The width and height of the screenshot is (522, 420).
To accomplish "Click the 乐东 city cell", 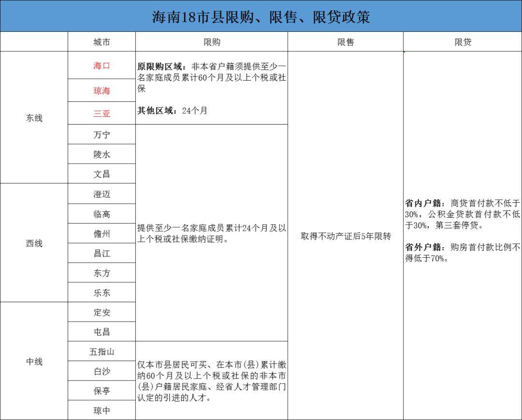I will 102,292.
